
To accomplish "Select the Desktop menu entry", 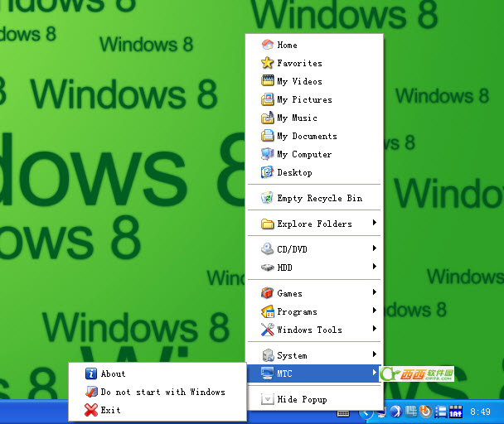I will click(x=314, y=172).
